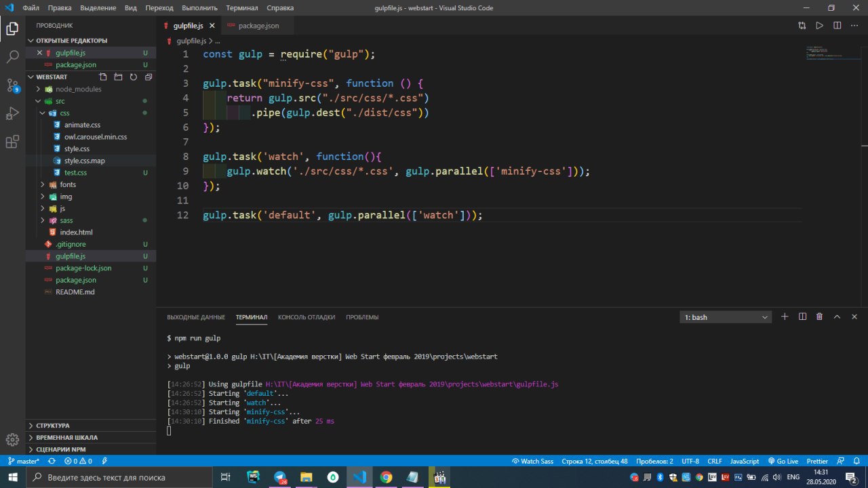Viewport: 868px width, 488px height.
Task: Create new folder in WEBSTART explorer
Action: point(118,77)
